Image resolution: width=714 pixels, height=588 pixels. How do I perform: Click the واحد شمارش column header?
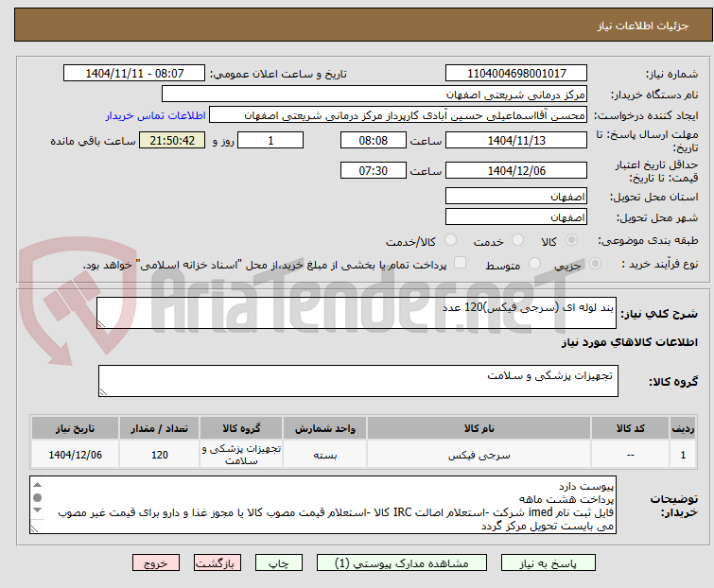click(324, 428)
